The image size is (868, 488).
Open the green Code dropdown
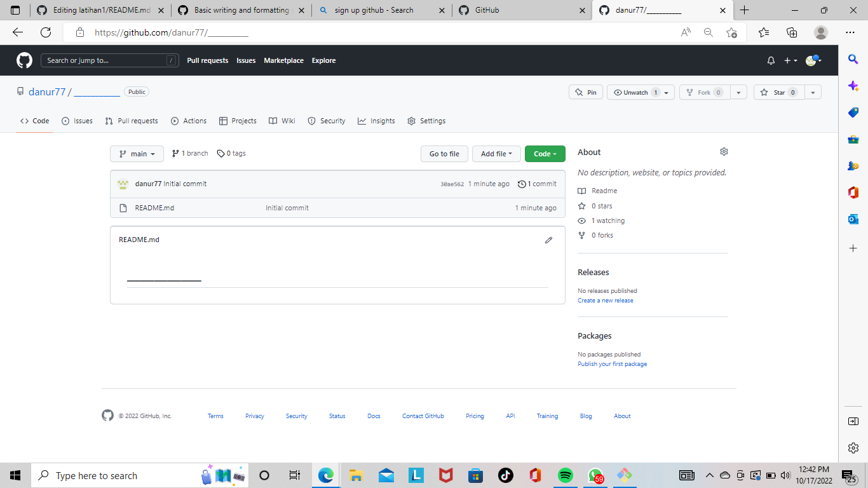click(x=545, y=153)
